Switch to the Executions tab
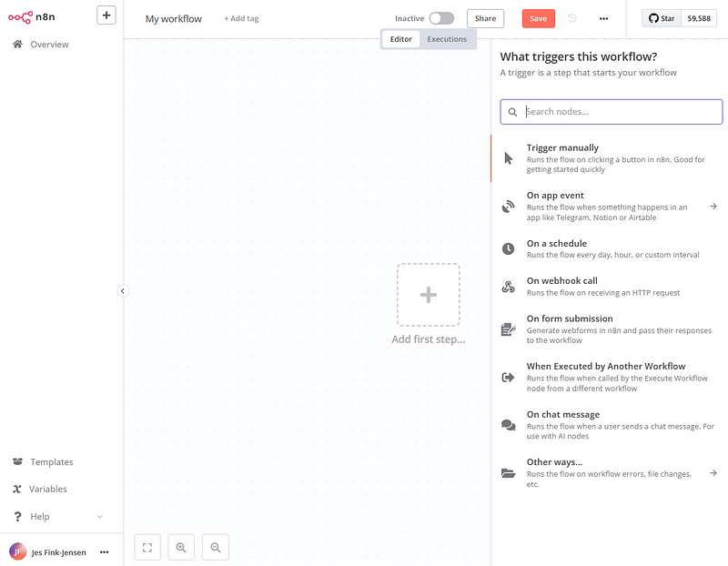 447,39
